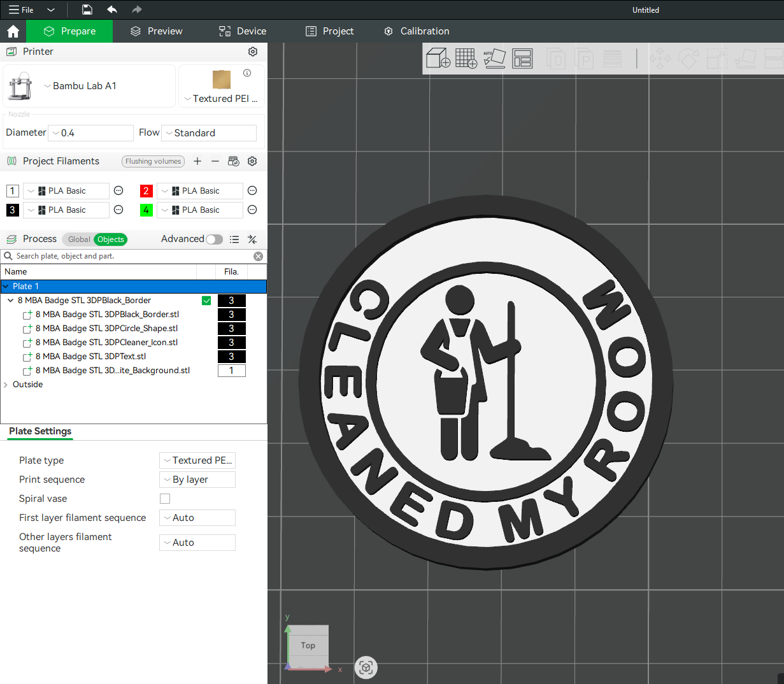The image size is (784, 684).
Task: Click the Flushing volumes button
Action: (153, 161)
